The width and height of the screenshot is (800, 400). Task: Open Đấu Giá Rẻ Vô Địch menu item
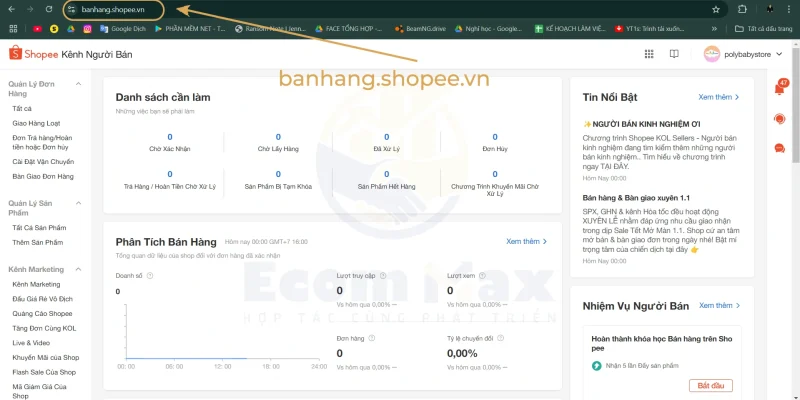(43, 299)
